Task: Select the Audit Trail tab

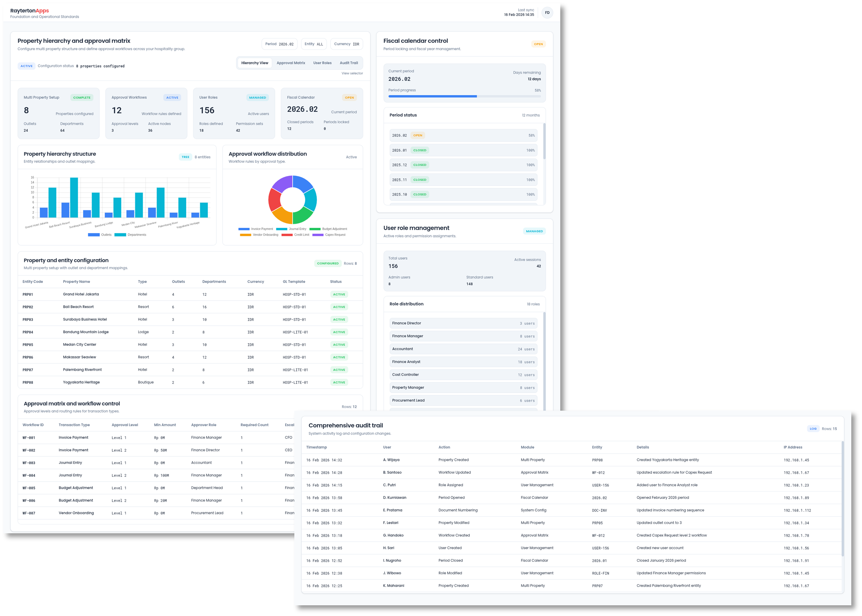Action: 349,63
